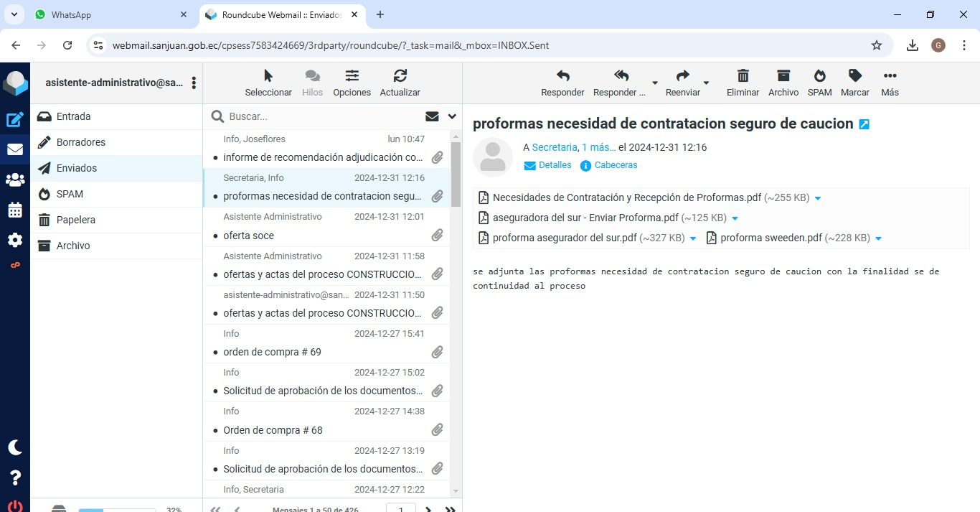Screen dimensions: 980x512
Task: Click the Actualizar refresh icon
Action: coord(400,76)
